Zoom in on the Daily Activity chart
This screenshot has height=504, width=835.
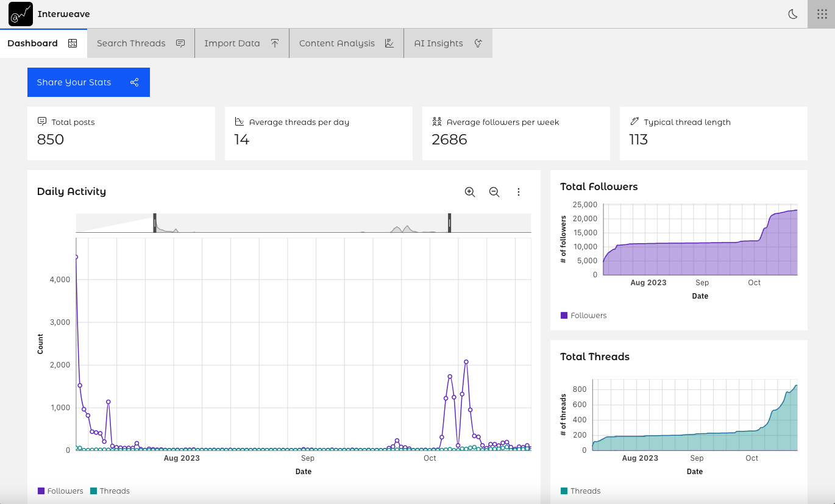(470, 192)
